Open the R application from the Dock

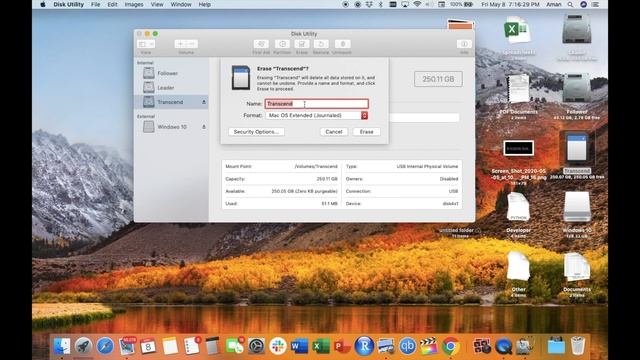(364, 346)
